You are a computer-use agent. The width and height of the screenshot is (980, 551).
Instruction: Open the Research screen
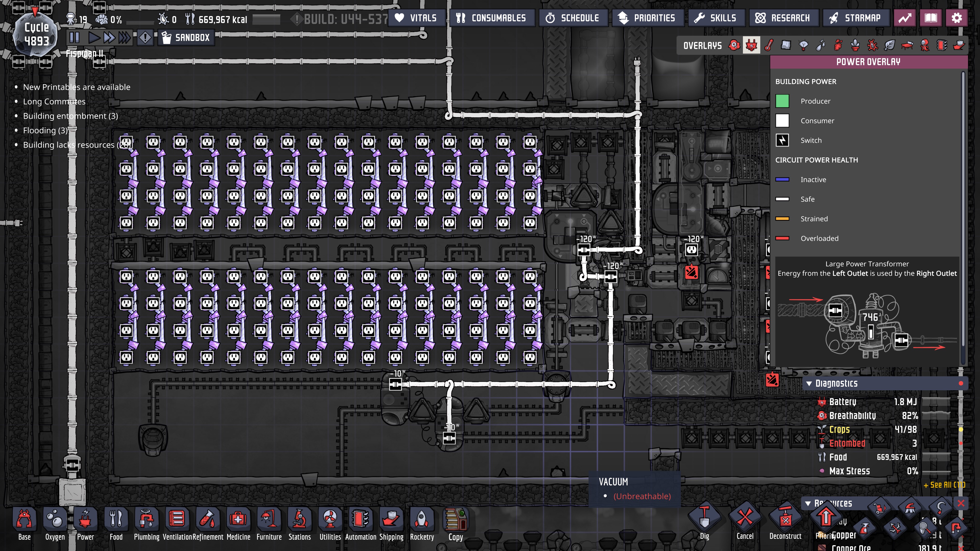pyautogui.click(x=783, y=18)
